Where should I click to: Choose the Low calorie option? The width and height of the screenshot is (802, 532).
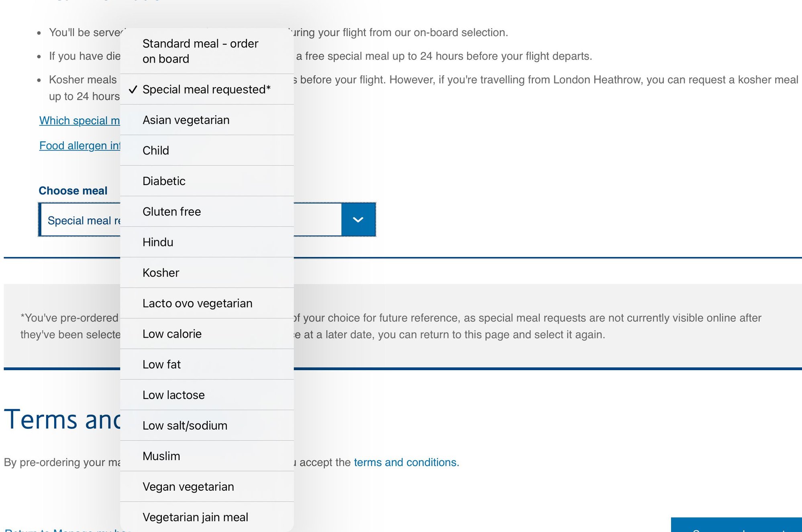pos(172,334)
